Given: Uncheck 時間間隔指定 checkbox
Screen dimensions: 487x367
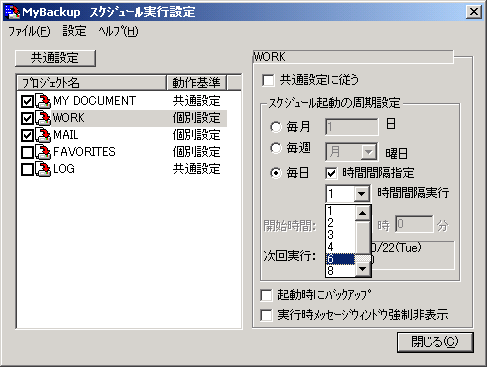Looking at the screenshot, I should coord(331,173).
